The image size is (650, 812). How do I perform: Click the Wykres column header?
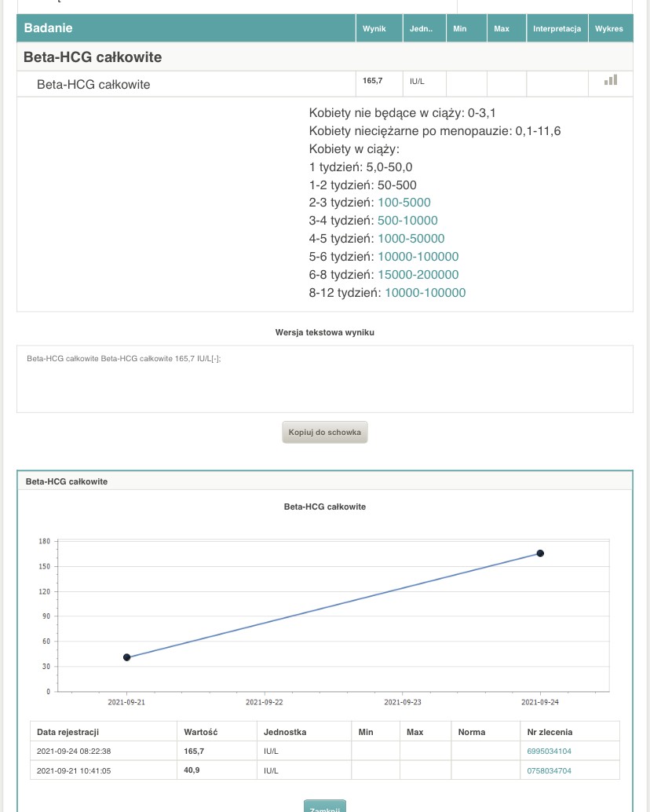(x=609, y=29)
